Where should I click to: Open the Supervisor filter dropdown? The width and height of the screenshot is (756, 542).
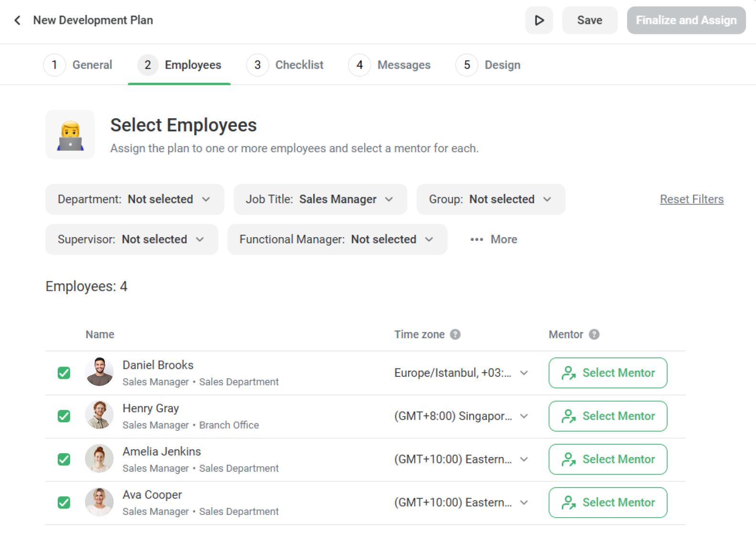coord(132,240)
